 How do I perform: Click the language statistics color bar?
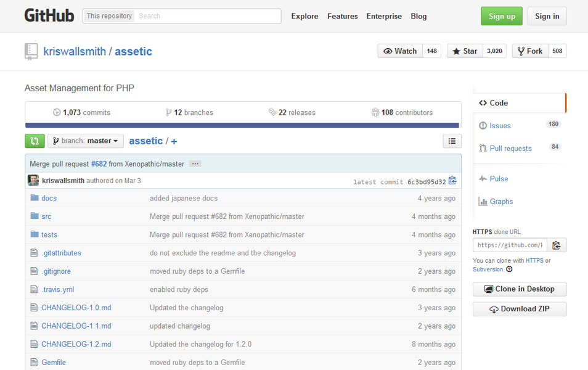click(x=242, y=125)
